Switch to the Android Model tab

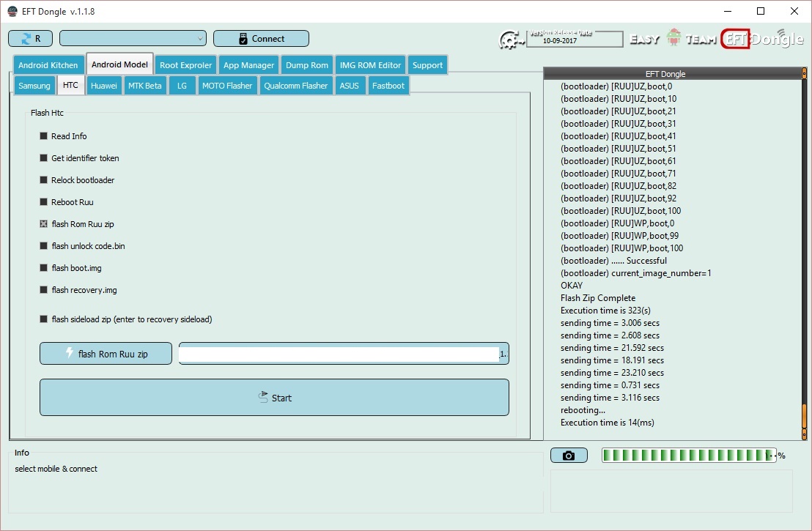pos(119,64)
